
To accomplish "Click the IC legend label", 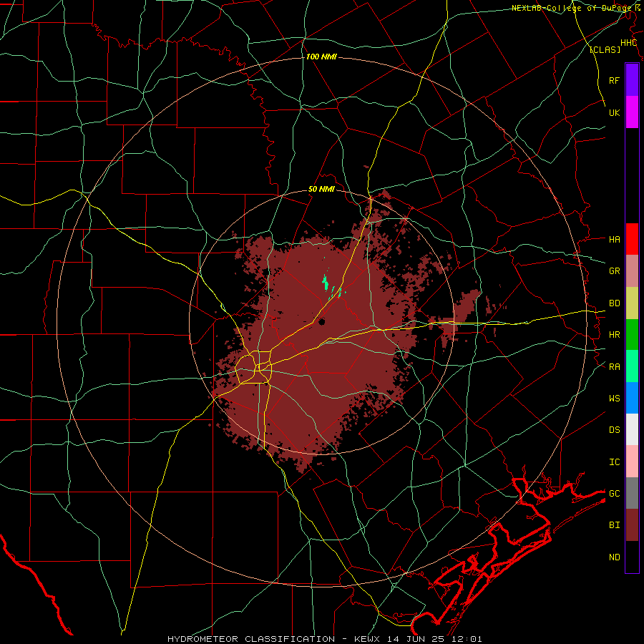I will 614,462.
